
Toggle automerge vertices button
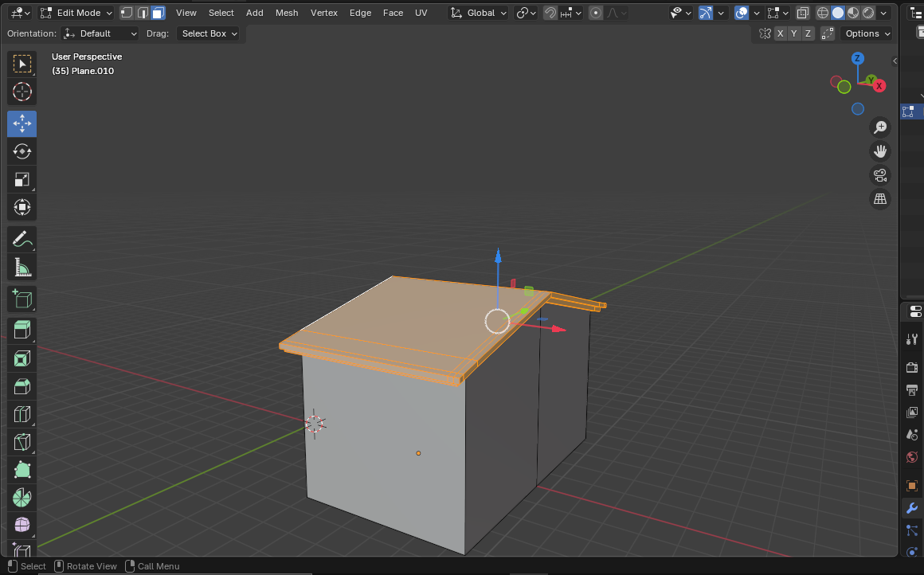click(828, 33)
